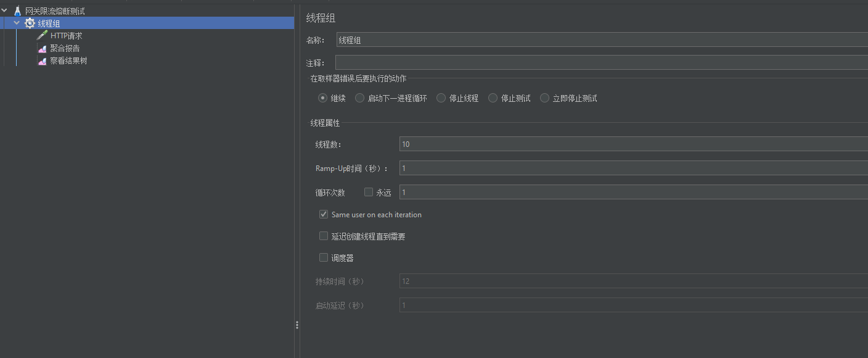Click the 注释 comment field

602,62
